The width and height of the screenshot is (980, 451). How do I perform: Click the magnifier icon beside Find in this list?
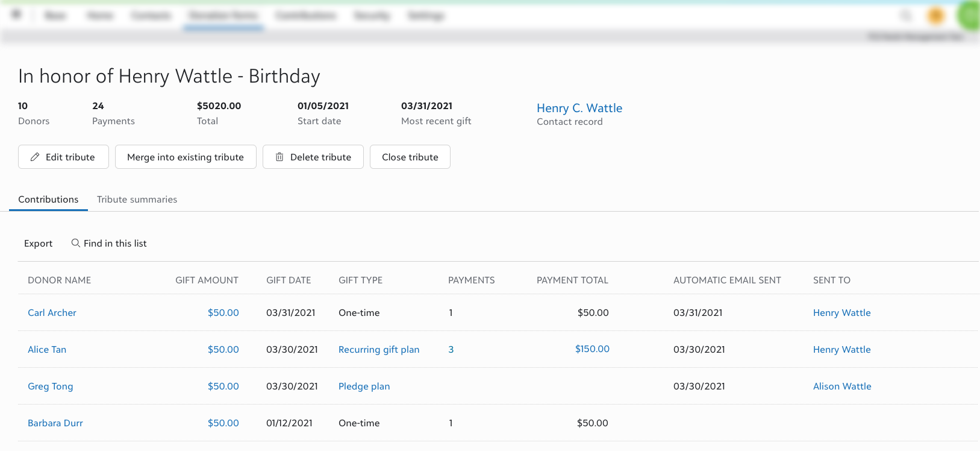pyautogui.click(x=75, y=243)
